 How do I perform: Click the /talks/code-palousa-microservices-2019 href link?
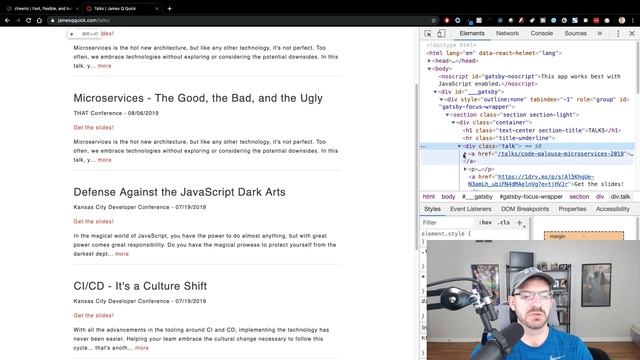[561, 154]
